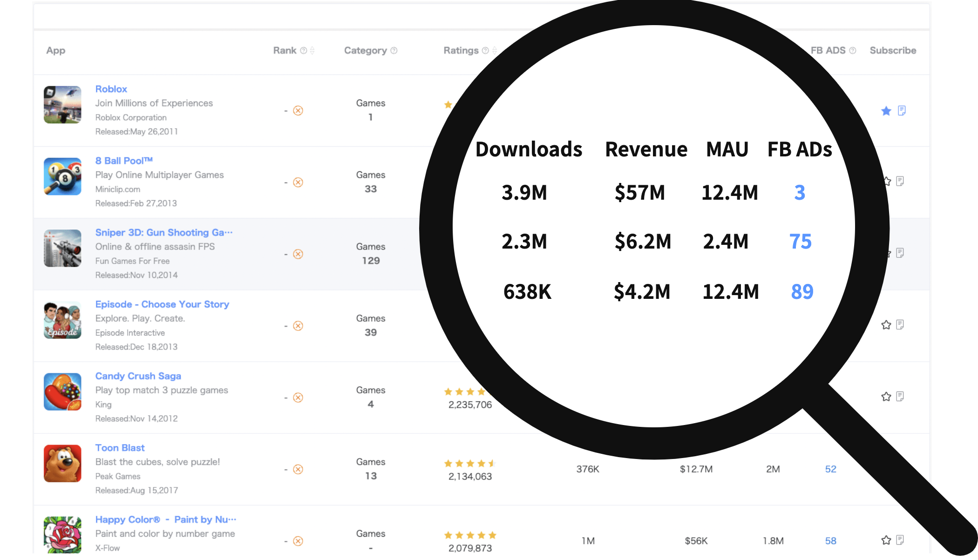This screenshot has height=560, width=978.
Task: Click Sniper 3D category rank 129
Action: coord(371,261)
